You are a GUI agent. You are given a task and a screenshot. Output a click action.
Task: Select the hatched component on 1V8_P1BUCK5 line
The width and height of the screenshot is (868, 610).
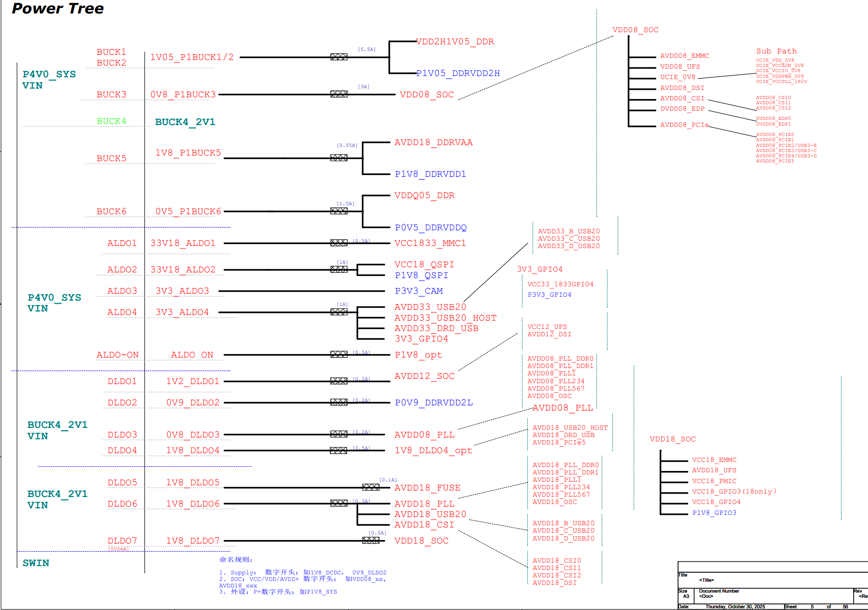[x=339, y=158]
